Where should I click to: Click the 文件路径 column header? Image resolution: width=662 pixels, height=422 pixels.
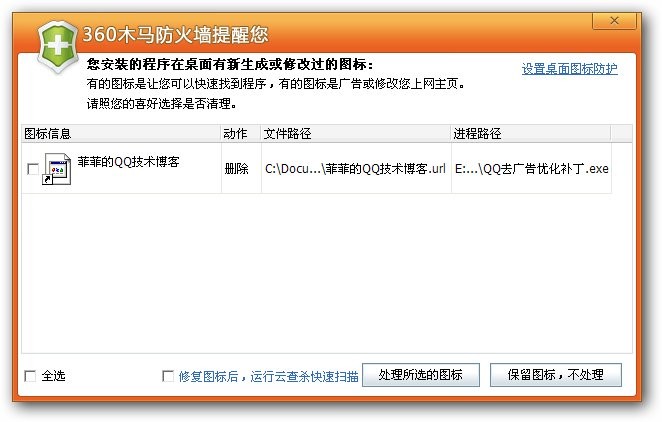click(x=356, y=134)
